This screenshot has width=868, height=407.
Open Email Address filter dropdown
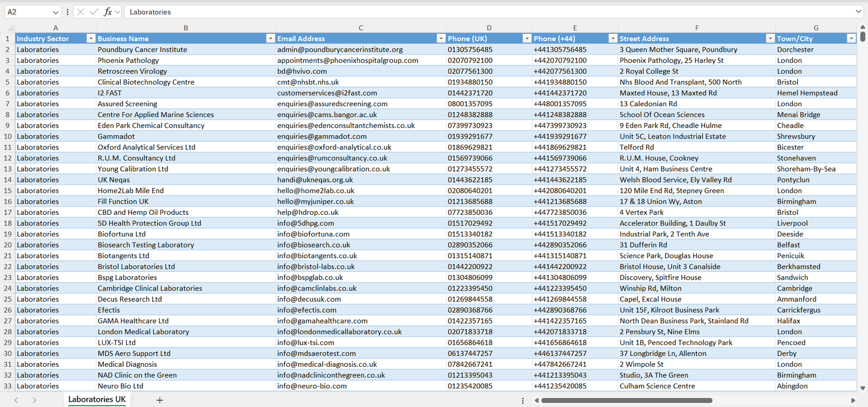pos(440,38)
